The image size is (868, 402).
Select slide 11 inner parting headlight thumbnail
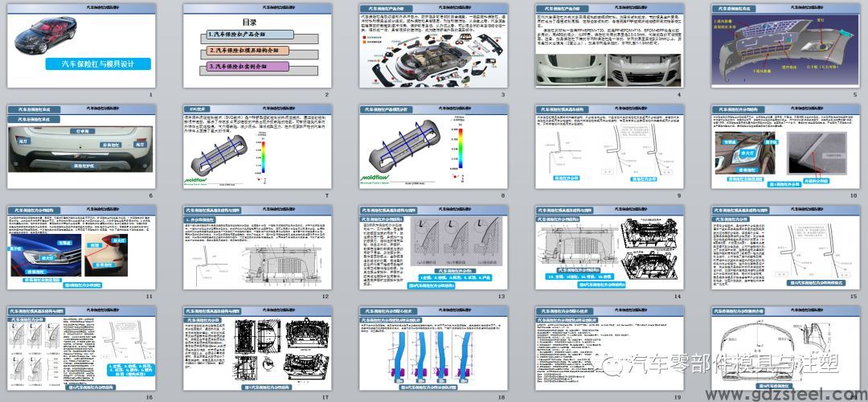81,248
